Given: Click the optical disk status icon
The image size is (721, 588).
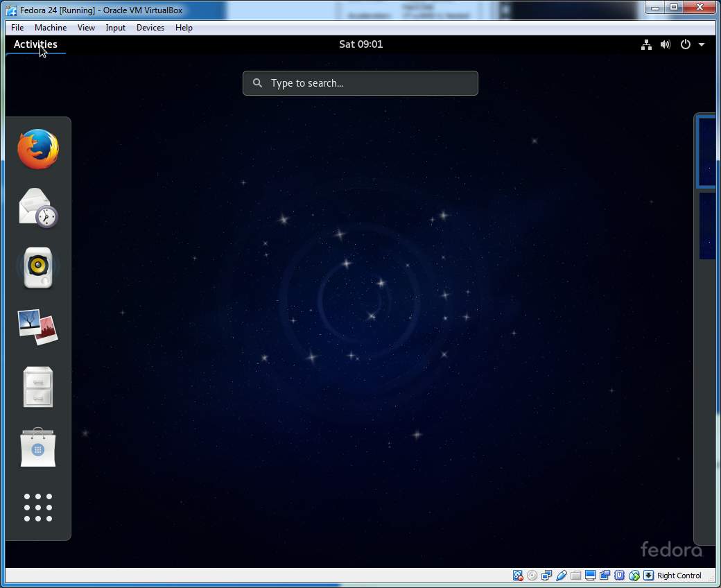Looking at the screenshot, I should (532, 576).
